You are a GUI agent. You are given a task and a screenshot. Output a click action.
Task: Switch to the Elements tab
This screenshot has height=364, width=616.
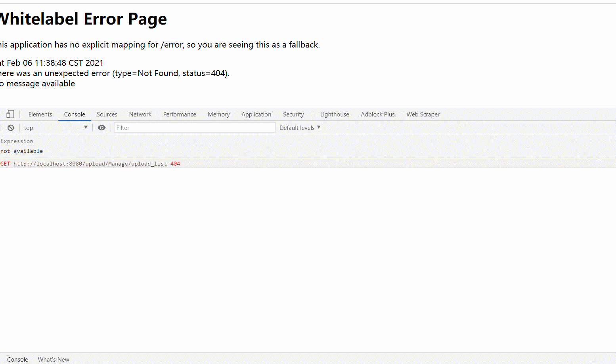click(x=40, y=114)
